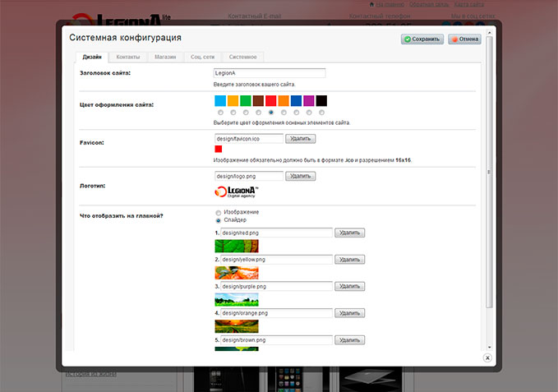The width and height of the screenshot is (558, 392).
Task: Select the radio button under the yellow swatch
Action: click(x=233, y=113)
